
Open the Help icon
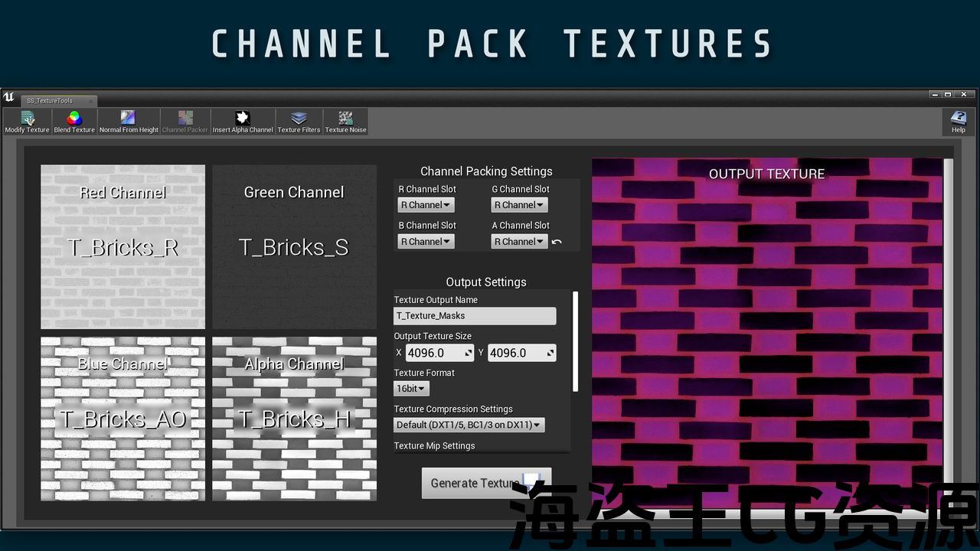(x=958, y=122)
